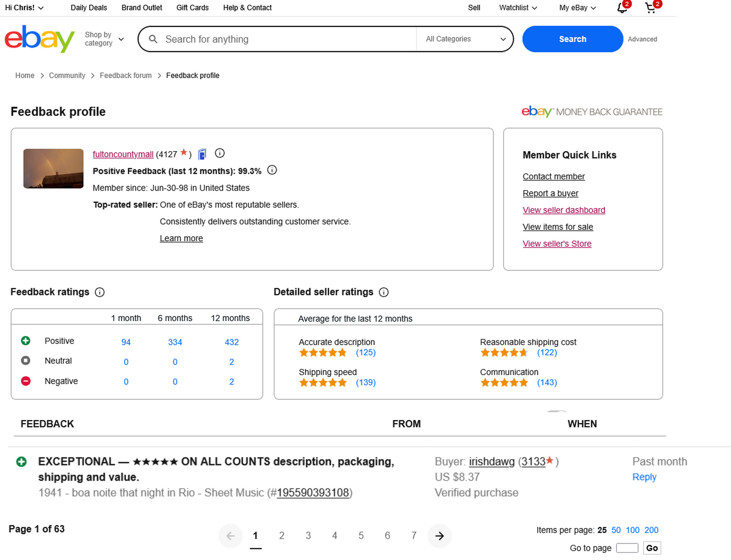The height and width of the screenshot is (560, 731).
Task: Open Daily Deals in top menu
Action: (89, 8)
